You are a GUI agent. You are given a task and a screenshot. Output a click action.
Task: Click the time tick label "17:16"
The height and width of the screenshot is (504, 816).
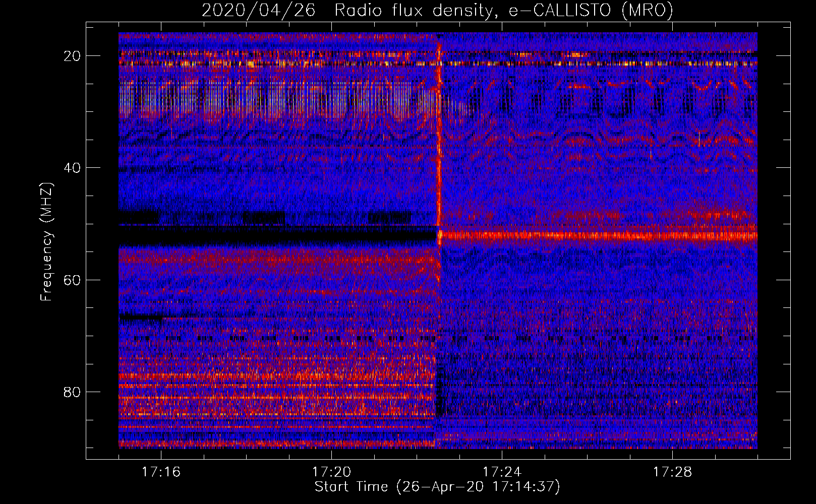161,472
